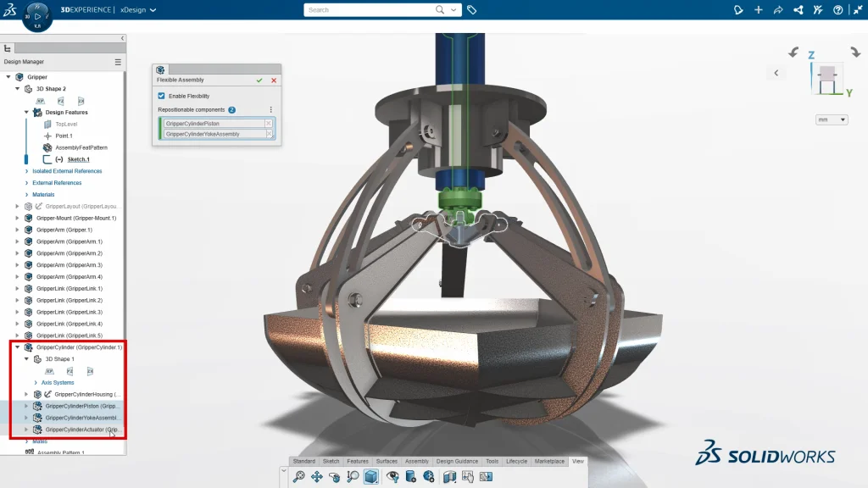The width and height of the screenshot is (868, 488).
Task: Click the Share arrow icon
Action: coord(778,10)
